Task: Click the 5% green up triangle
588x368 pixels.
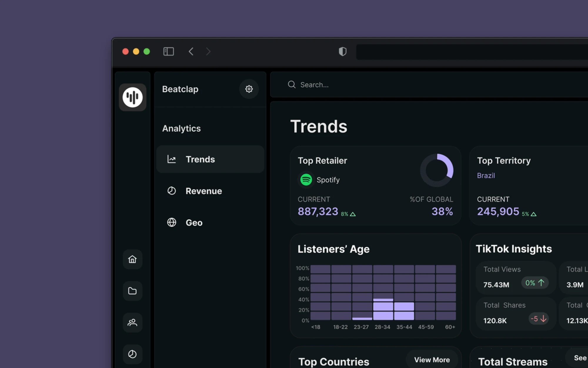Action: tap(534, 214)
